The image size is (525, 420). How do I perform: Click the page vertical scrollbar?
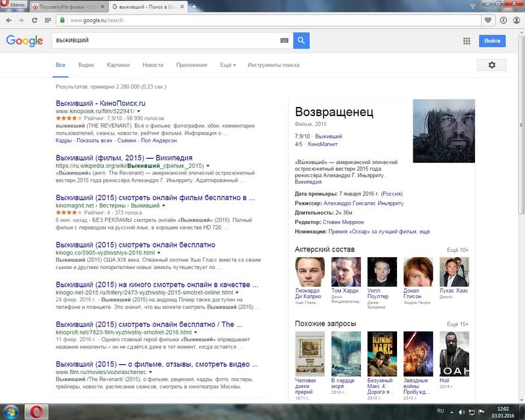[521, 124]
